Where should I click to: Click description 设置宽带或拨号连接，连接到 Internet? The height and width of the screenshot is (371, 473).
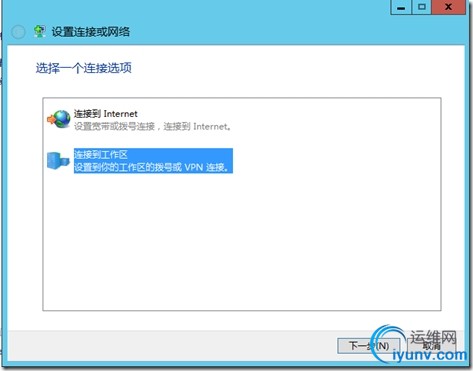pyautogui.click(x=152, y=127)
